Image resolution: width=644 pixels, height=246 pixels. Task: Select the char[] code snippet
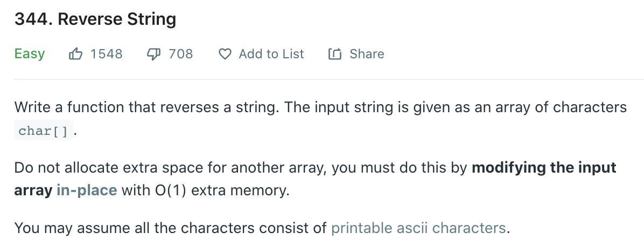pyautogui.click(x=43, y=131)
